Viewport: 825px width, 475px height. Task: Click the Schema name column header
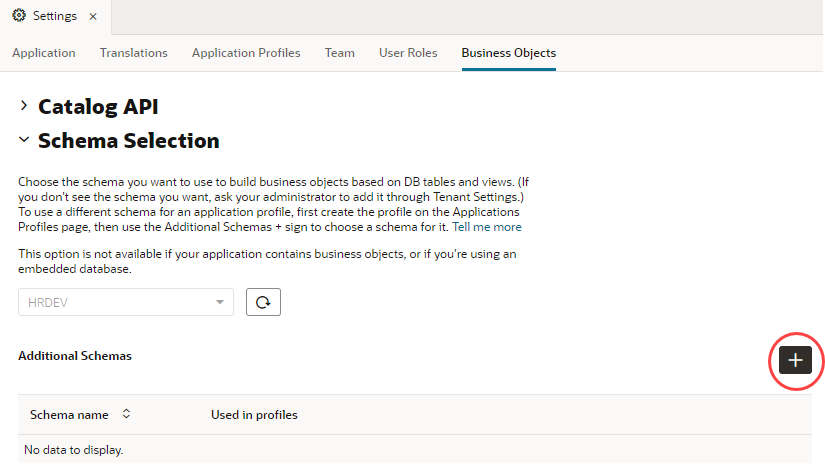[69, 414]
